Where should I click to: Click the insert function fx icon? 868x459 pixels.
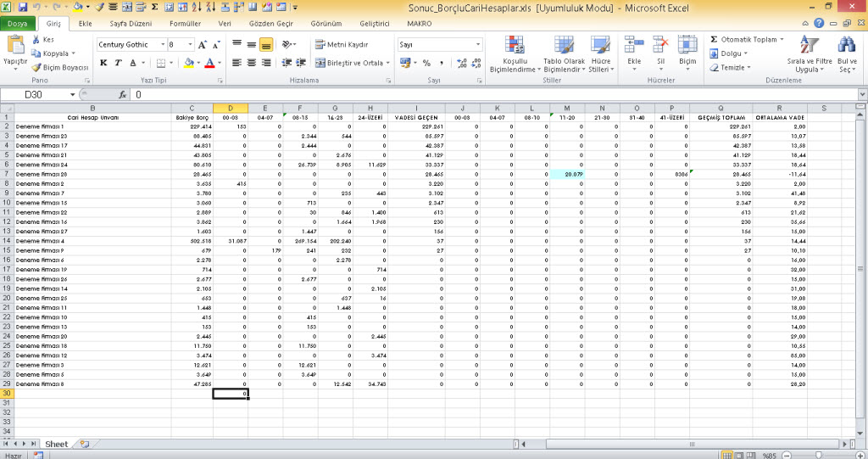click(x=122, y=95)
